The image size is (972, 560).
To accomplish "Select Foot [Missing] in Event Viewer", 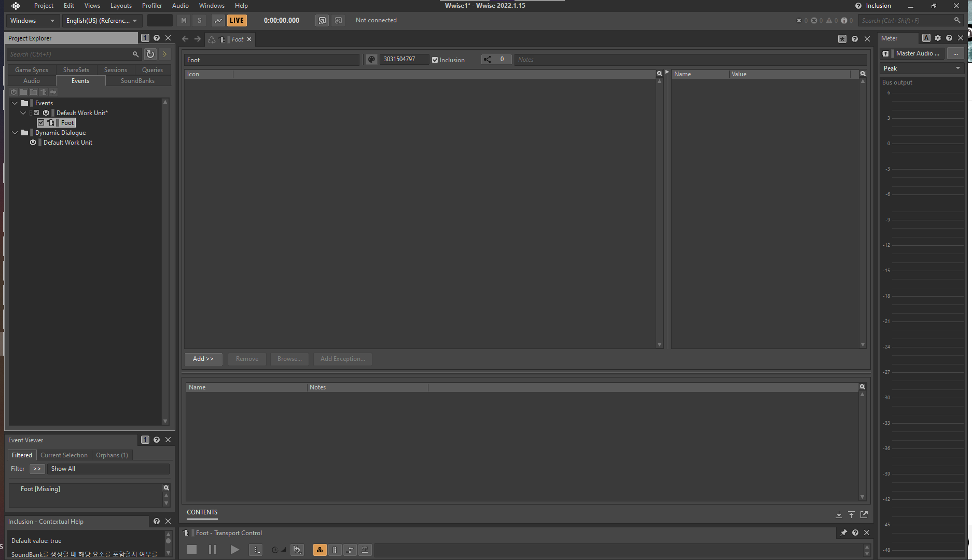I will [x=40, y=488].
